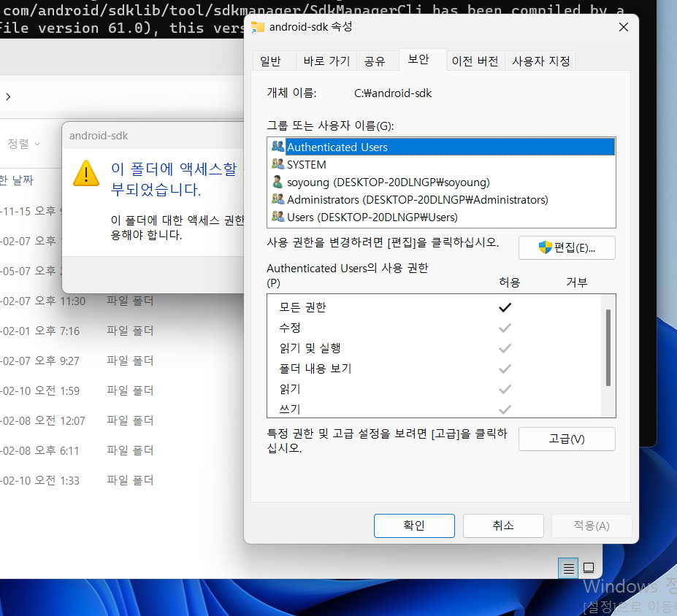Switch to the 바로 가기 tab
The image size is (677, 616).
point(326,61)
